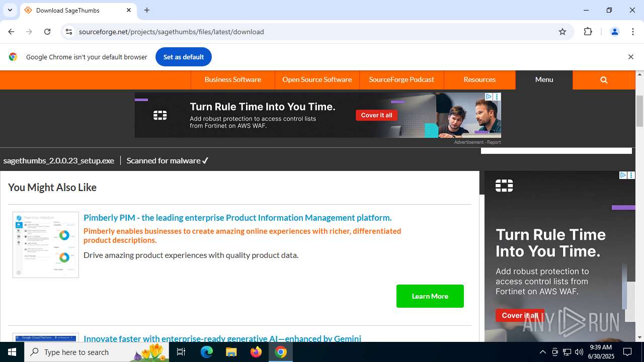
Task: Bookmark this tab with the star icon
Action: pos(562,32)
